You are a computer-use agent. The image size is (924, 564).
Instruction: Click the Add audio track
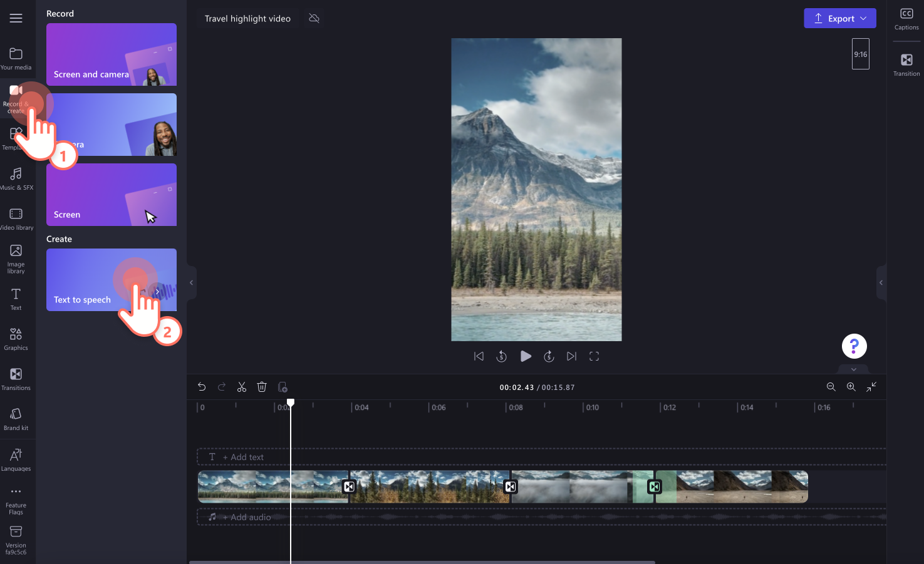tap(541, 517)
